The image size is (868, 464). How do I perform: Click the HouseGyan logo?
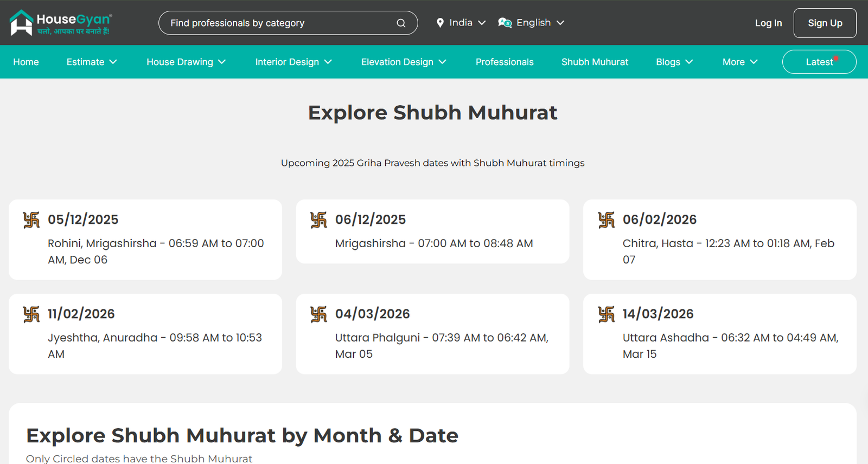(x=60, y=23)
